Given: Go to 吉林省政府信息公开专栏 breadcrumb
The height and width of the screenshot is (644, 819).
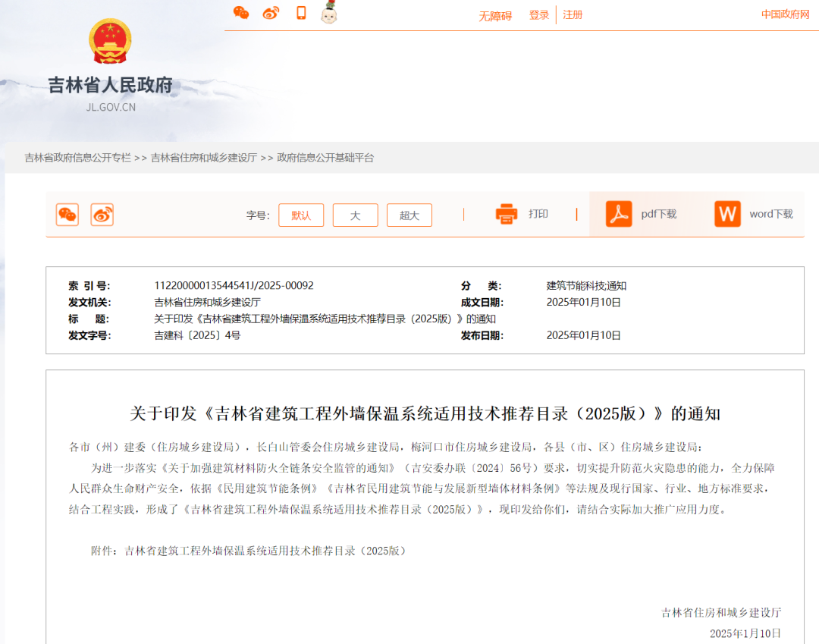Looking at the screenshot, I should (x=77, y=158).
